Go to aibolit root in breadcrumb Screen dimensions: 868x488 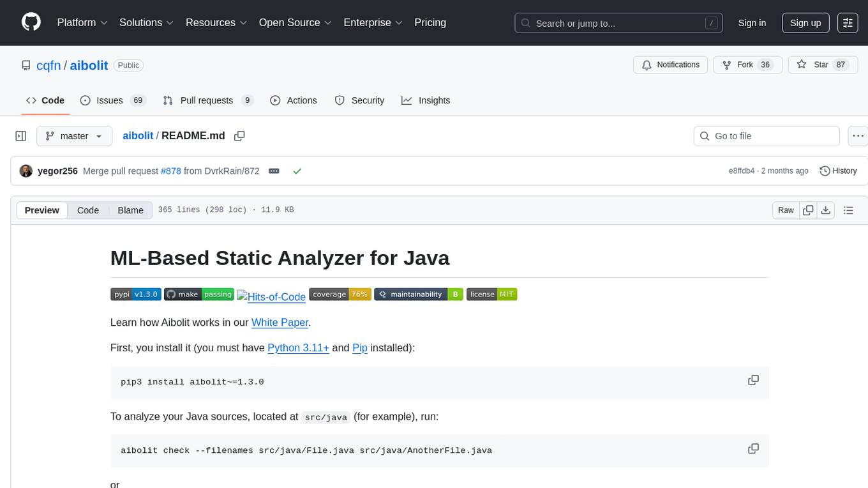138,136
